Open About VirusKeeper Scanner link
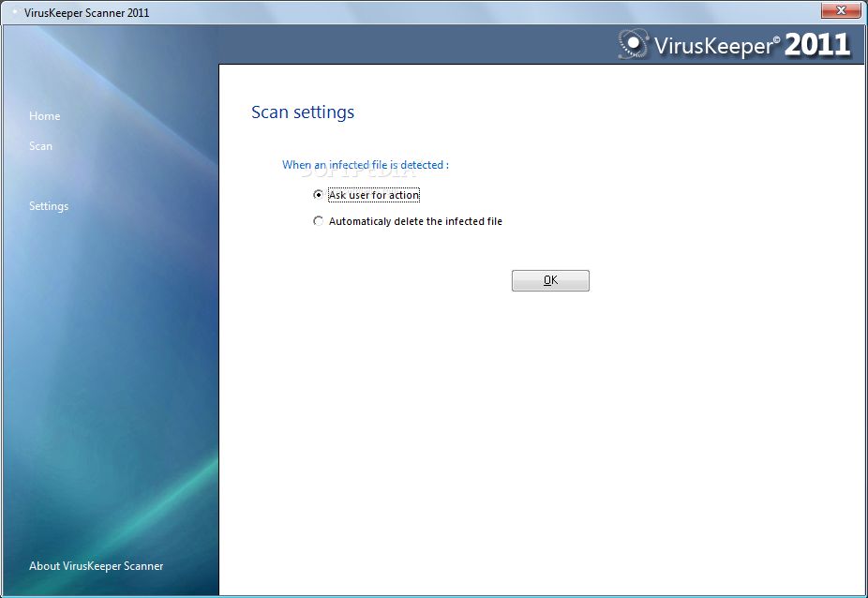Image resolution: width=868 pixels, height=598 pixels. [97, 566]
